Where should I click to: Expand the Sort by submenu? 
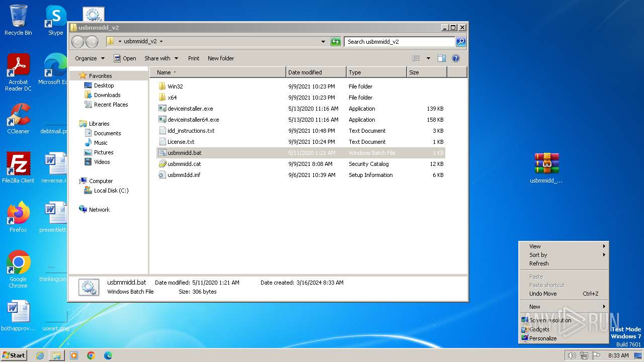[564, 255]
